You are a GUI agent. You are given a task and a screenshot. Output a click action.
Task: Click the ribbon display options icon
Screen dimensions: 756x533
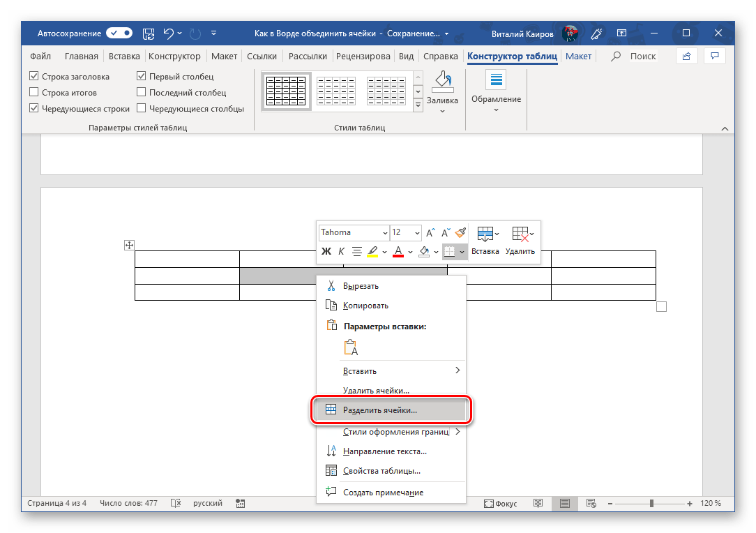[x=622, y=33]
